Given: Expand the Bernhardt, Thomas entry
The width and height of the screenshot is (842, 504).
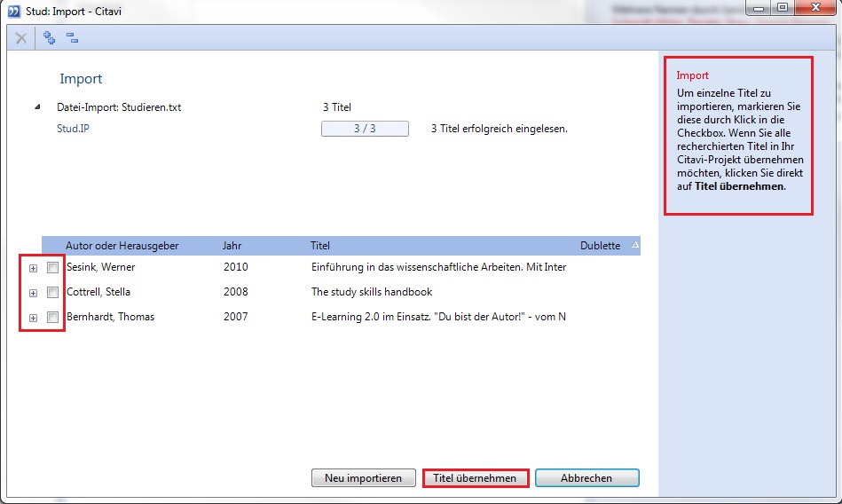Looking at the screenshot, I should click(x=33, y=318).
